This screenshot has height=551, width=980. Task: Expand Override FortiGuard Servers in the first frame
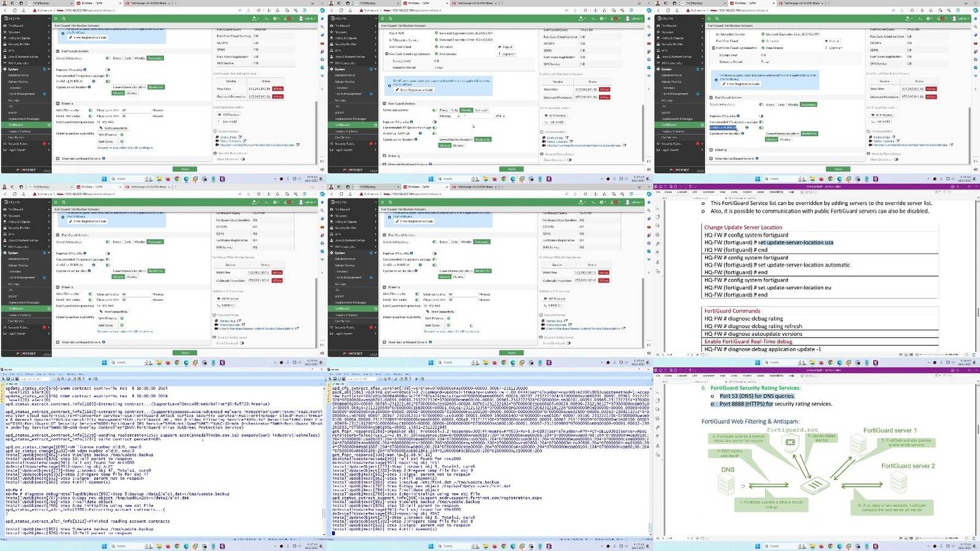(58, 159)
